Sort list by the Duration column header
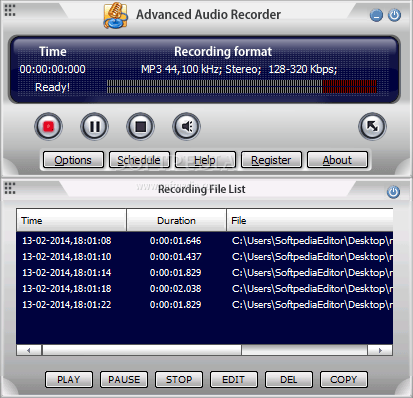This screenshot has height=398, width=413. point(176,220)
